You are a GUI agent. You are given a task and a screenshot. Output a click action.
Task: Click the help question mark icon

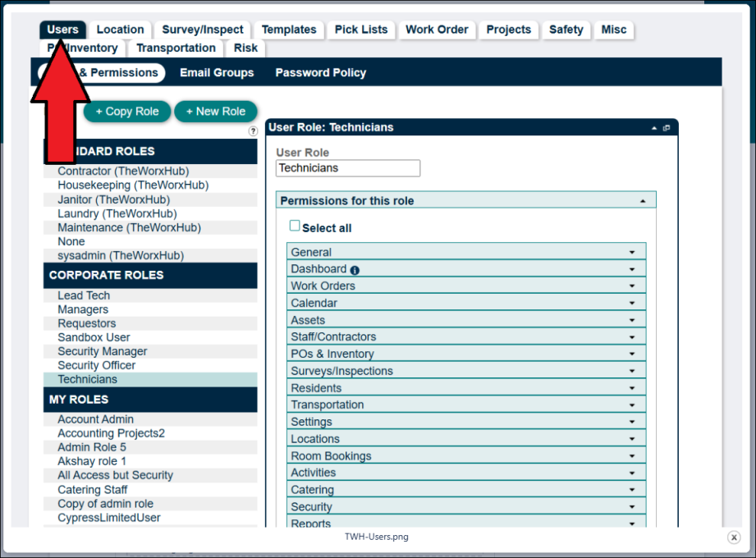pos(253,131)
